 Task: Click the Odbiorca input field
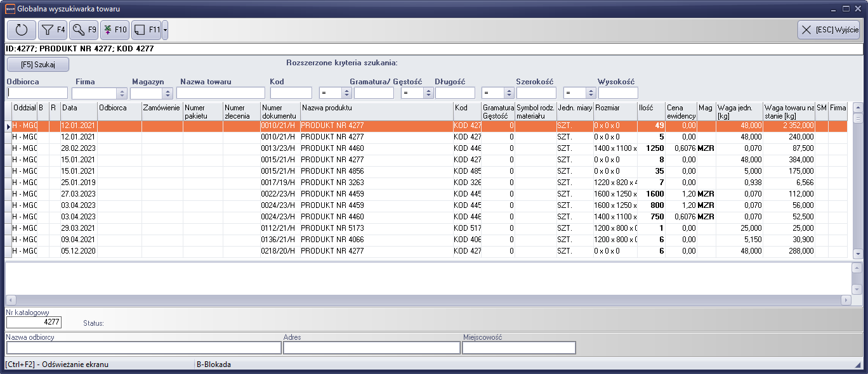37,93
